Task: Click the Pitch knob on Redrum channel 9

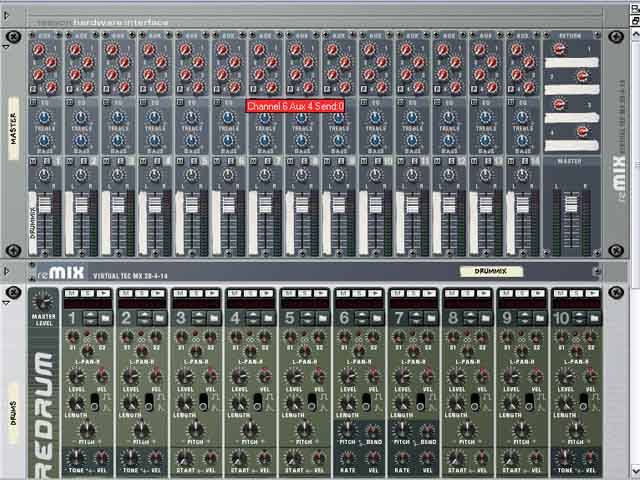Action: click(x=521, y=429)
